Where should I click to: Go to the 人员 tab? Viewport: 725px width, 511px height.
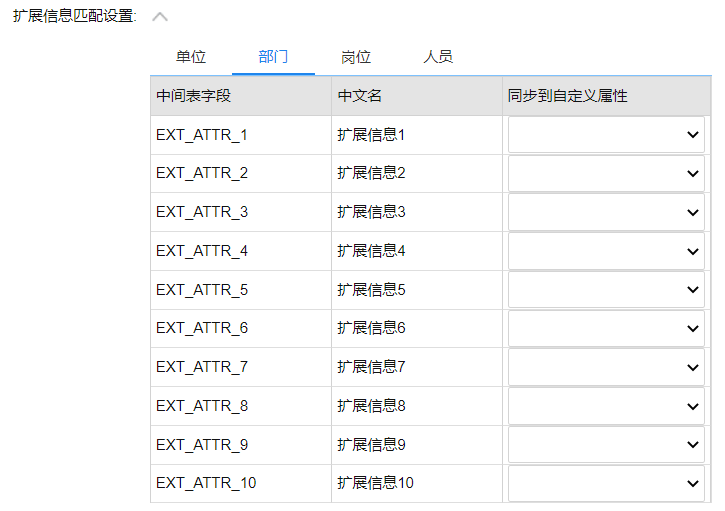(x=438, y=57)
